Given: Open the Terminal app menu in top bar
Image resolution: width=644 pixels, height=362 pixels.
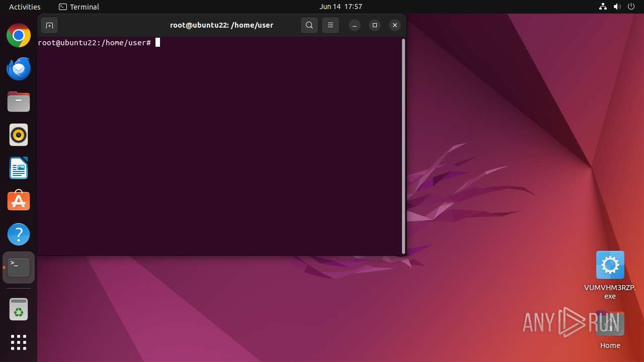Looking at the screenshot, I should pyautogui.click(x=79, y=7).
